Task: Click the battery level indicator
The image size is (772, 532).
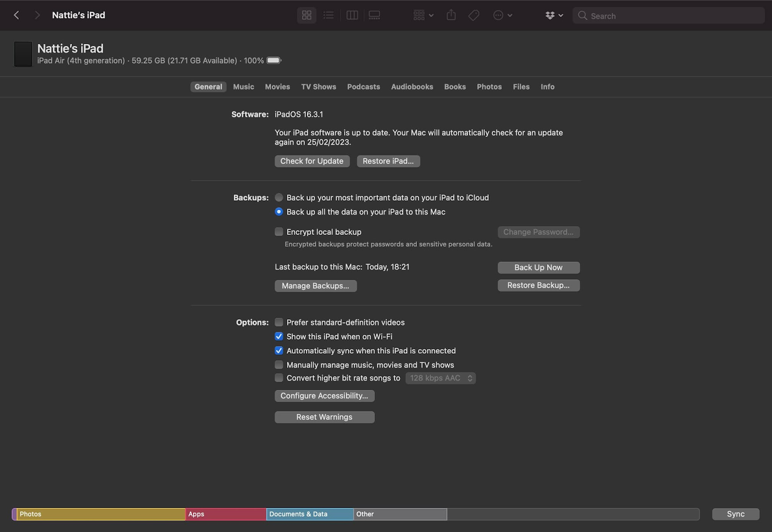Action: (274, 60)
